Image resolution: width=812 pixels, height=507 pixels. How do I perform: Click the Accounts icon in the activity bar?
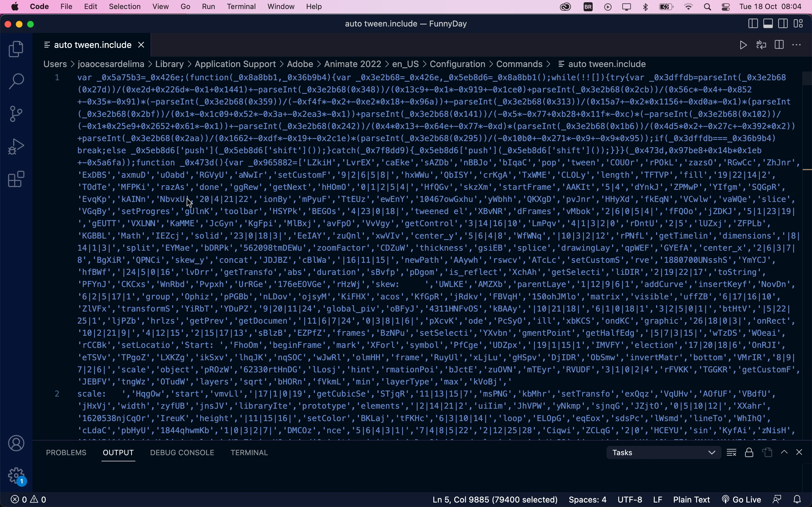(16, 443)
